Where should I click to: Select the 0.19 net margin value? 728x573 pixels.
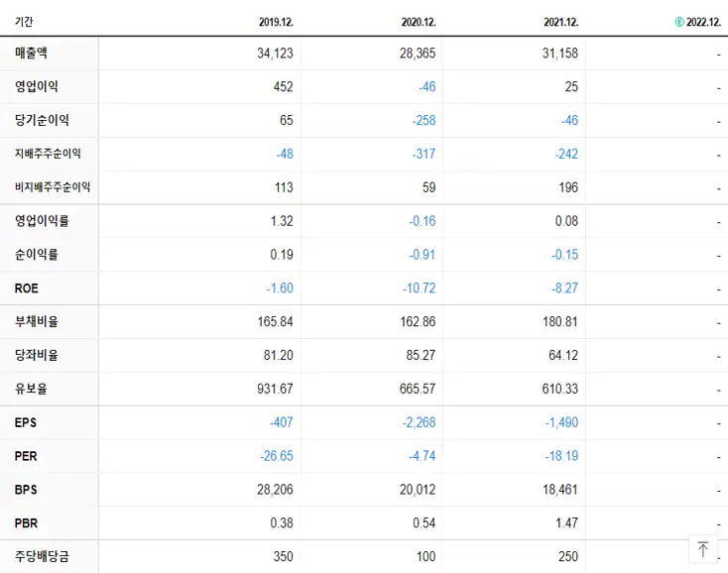coord(282,255)
